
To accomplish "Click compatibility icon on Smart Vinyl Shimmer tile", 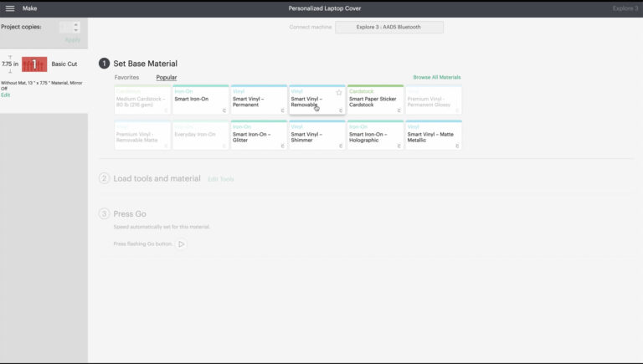I will [341, 146].
